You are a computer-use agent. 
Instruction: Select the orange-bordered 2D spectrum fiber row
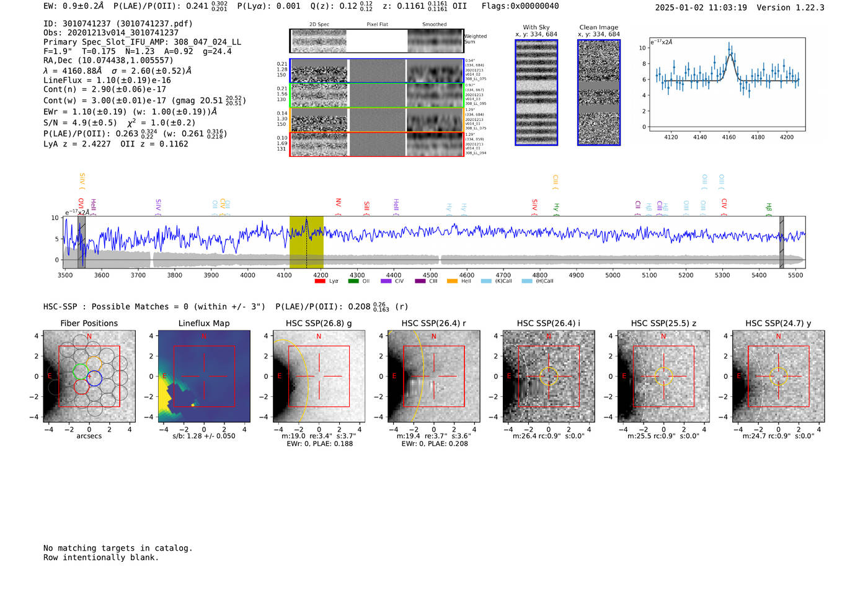(376, 120)
